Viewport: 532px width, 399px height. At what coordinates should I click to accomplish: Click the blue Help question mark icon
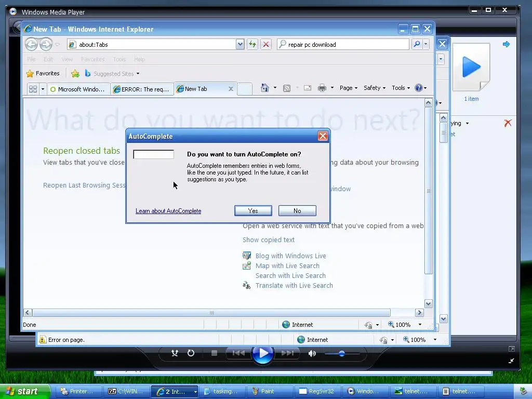419,88
